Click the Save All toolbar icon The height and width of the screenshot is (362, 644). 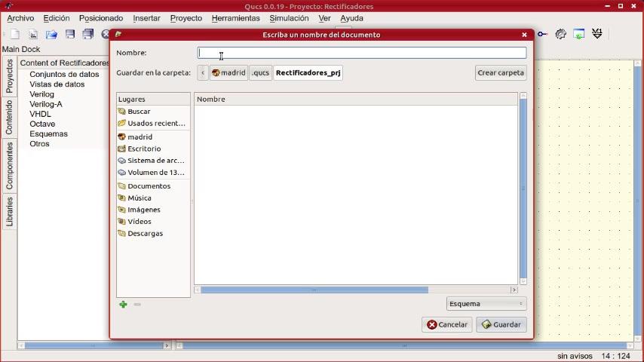pyautogui.click(x=88, y=34)
